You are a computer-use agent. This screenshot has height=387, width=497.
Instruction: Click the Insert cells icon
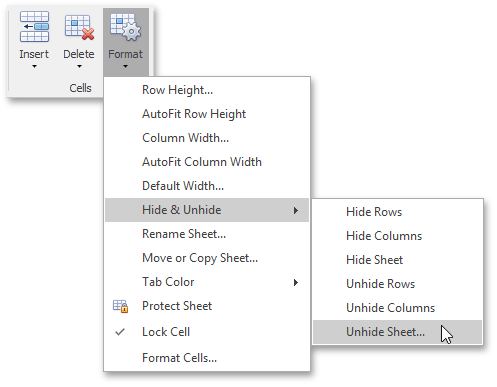pyautogui.click(x=34, y=26)
